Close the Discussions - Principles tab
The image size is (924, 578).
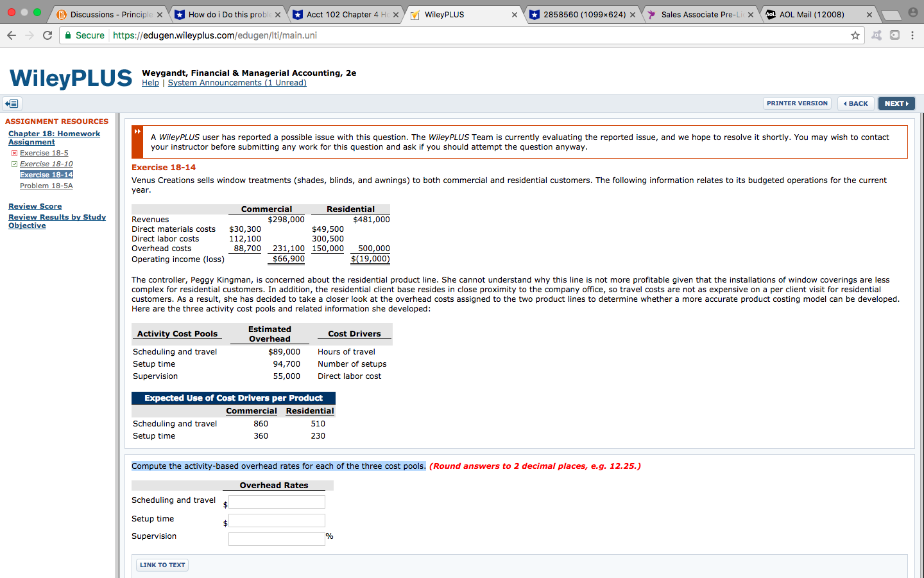pyautogui.click(x=160, y=15)
